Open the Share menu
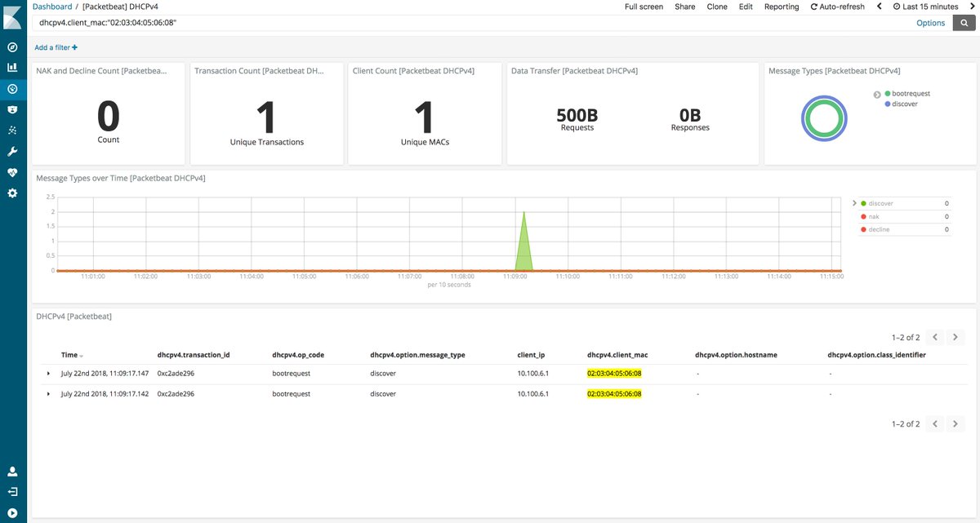Image resolution: width=980 pixels, height=523 pixels. 685,7
